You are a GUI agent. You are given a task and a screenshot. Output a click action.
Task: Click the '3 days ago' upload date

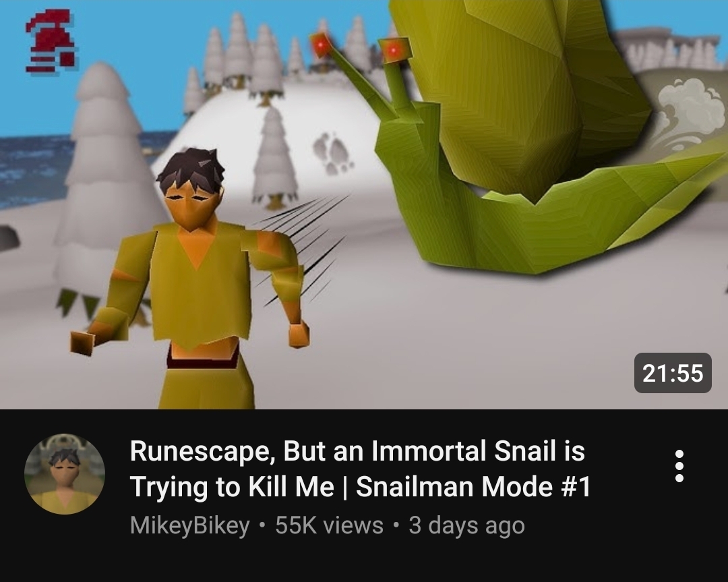point(466,525)
